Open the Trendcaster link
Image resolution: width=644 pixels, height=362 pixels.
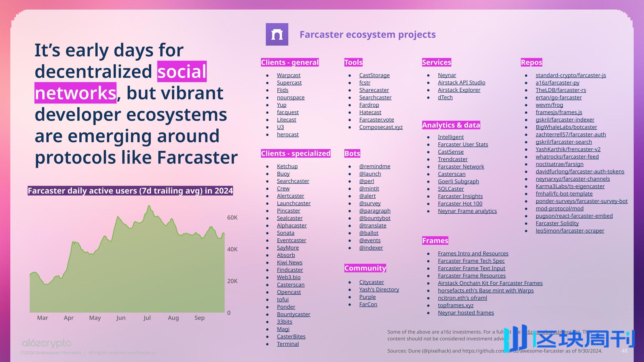(453, 159)
